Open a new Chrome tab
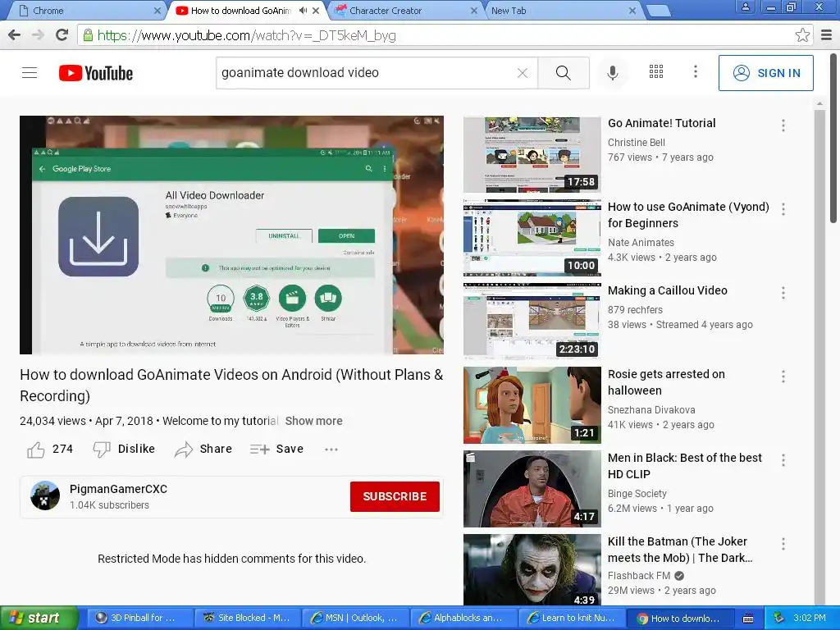Viewport: 840px width, 630px height. pyautogui.click(x=658, y=11)
